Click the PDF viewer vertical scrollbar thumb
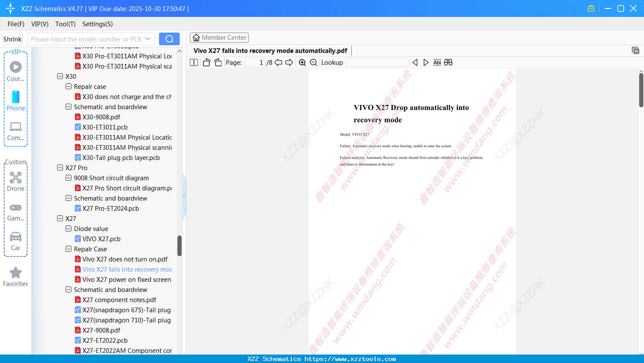 pyautogui.click(x=641, y=90)
